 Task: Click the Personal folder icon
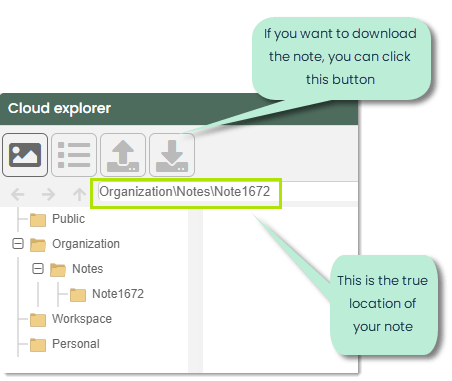(38, 345)
